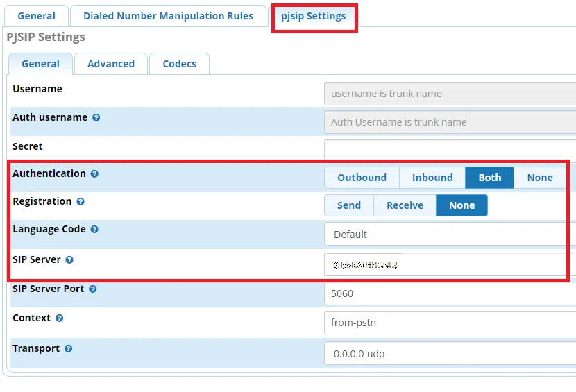Click help icon beside Language Code
Image resolution: width=576 pixels, height=392 pixels.
point(94,229)
